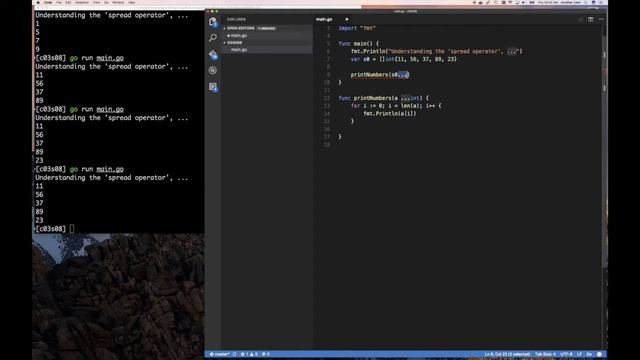Click the sync changes icon in status bar

click(235, 354)
